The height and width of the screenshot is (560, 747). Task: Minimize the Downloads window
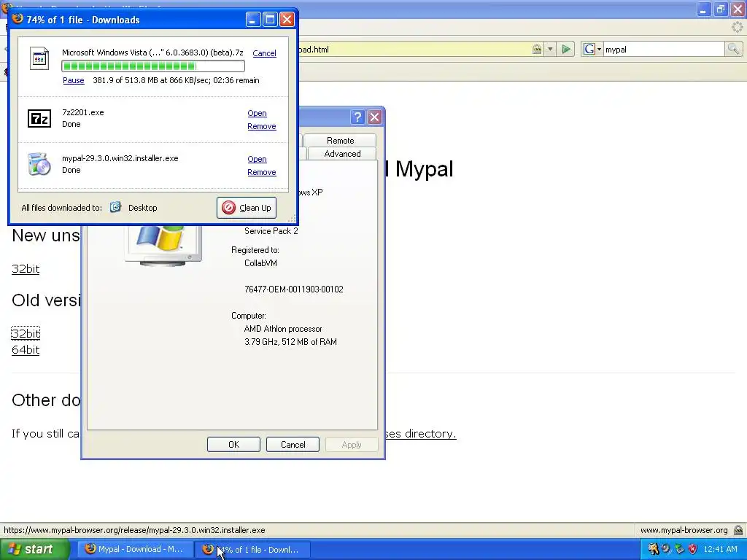coord(253,20)
